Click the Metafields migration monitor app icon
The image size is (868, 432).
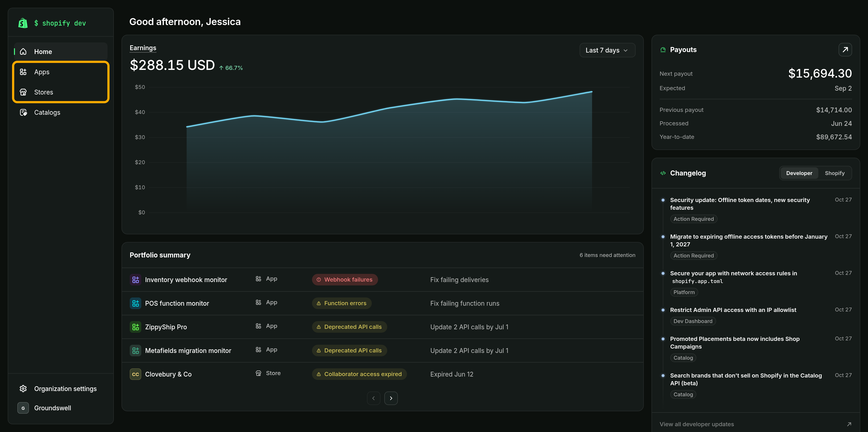[136, 351]
